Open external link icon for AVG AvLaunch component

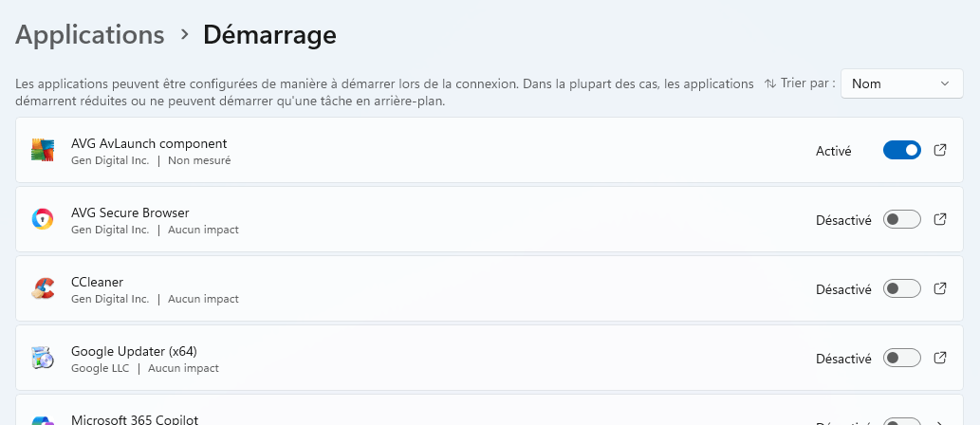pos(940,150)
